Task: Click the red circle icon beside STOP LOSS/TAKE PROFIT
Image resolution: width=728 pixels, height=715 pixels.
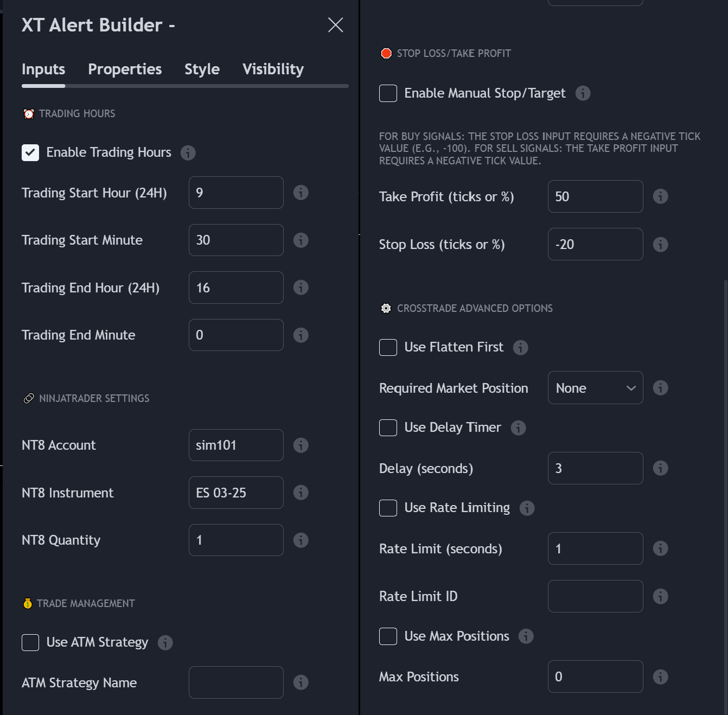Action: point(386,53)
